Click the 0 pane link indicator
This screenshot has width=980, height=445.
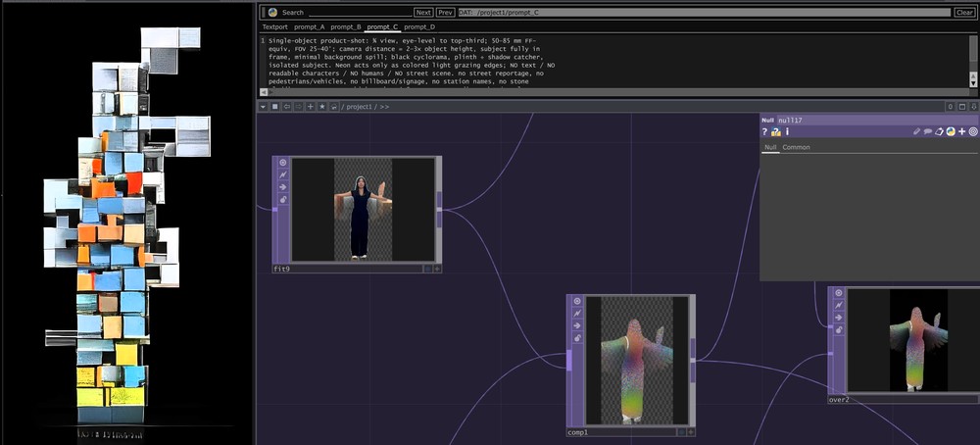(951, 107)
